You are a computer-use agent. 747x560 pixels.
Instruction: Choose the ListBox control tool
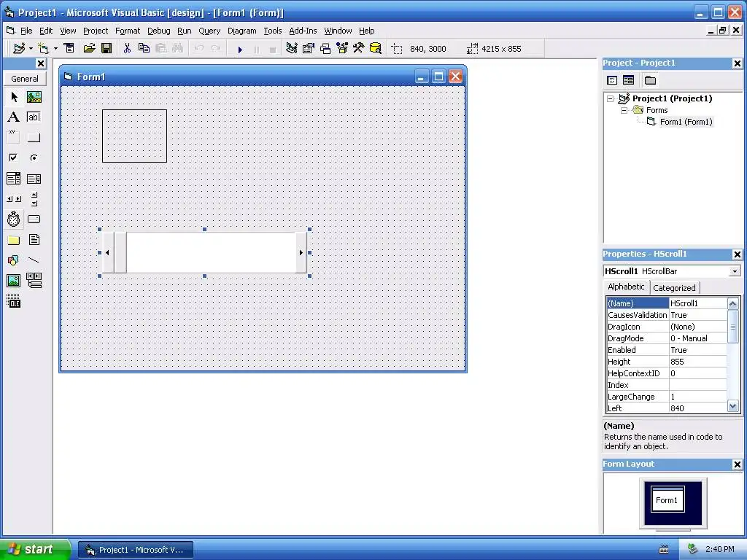tap(34, 179)
